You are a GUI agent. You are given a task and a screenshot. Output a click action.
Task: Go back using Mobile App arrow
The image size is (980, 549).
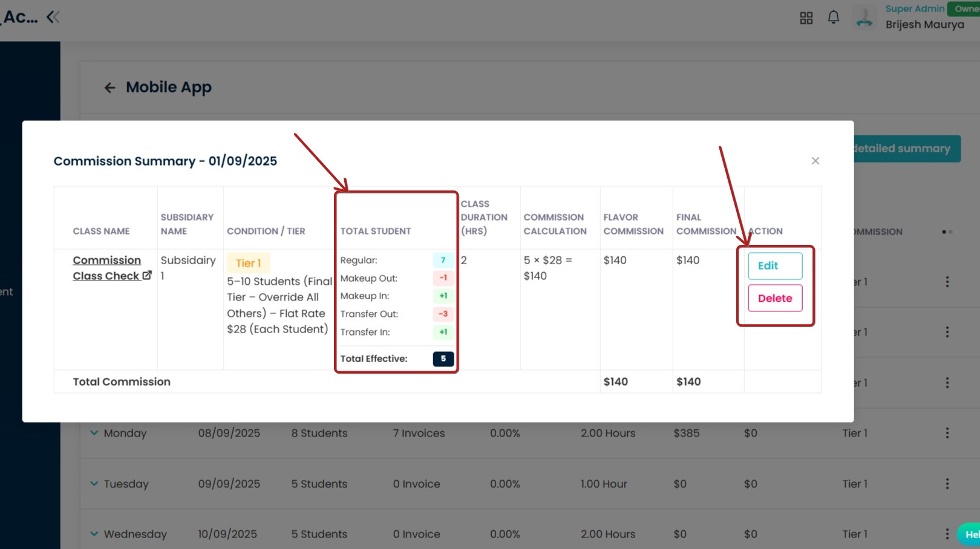109,88
